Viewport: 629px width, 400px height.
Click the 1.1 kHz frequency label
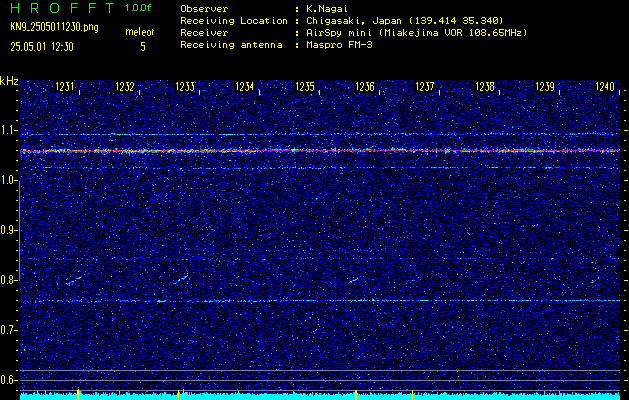(x=8, y=130)
